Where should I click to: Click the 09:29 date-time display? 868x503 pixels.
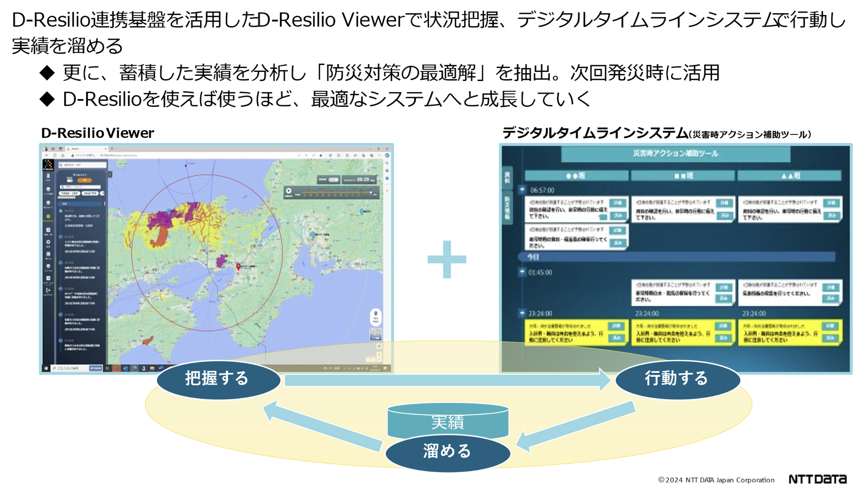pos(360,180)
